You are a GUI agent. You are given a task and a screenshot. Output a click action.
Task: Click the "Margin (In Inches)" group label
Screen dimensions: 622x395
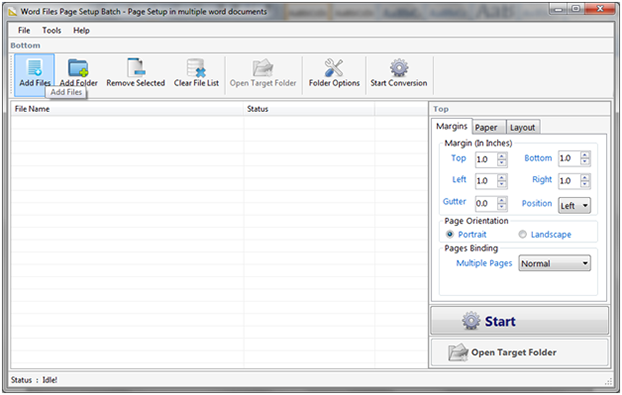tap(478, 143)
